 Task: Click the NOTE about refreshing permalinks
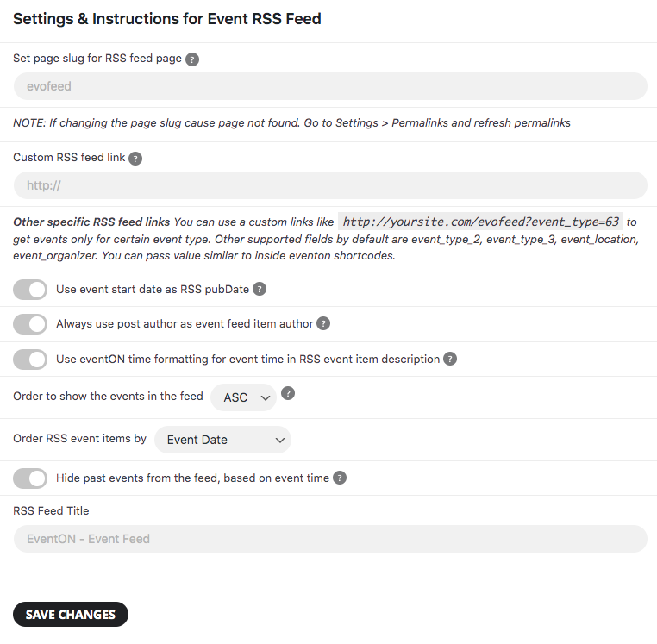point(292,123)
